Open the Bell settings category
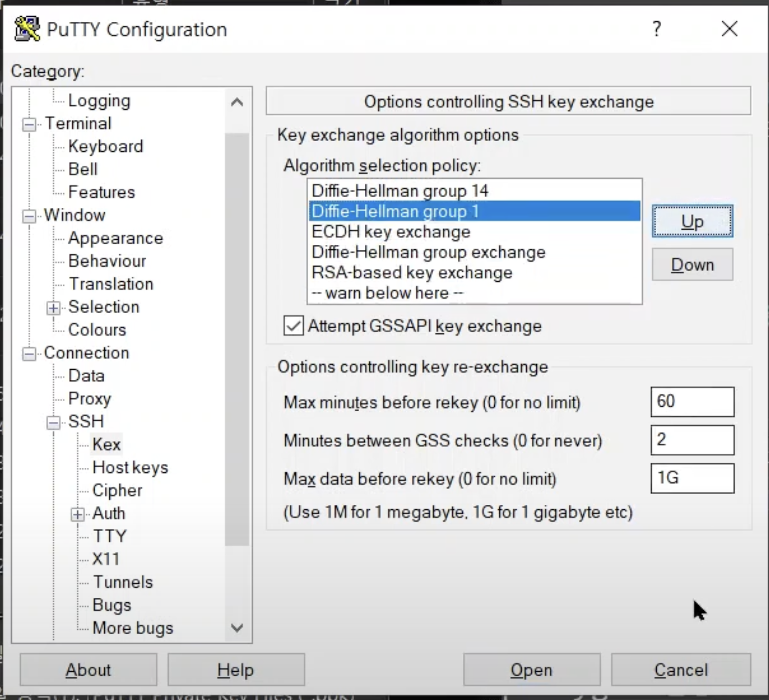The image size is (769, 700). (x=83, y=169)
